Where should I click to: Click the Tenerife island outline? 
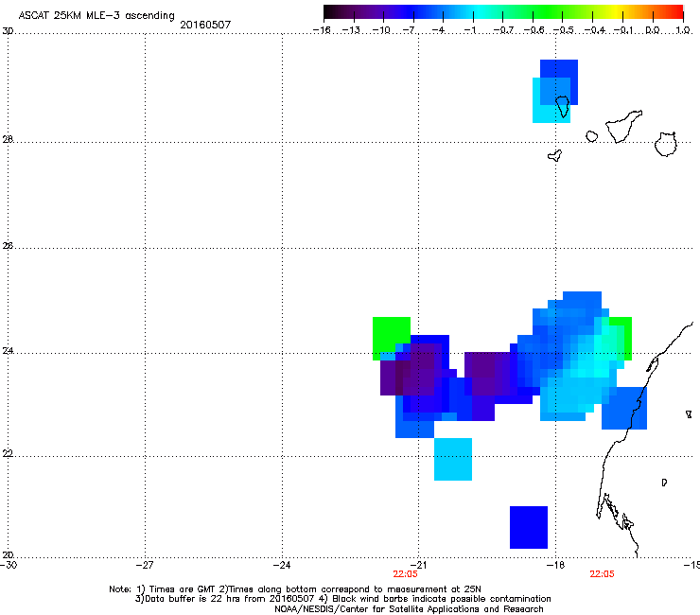pos(623,126)
